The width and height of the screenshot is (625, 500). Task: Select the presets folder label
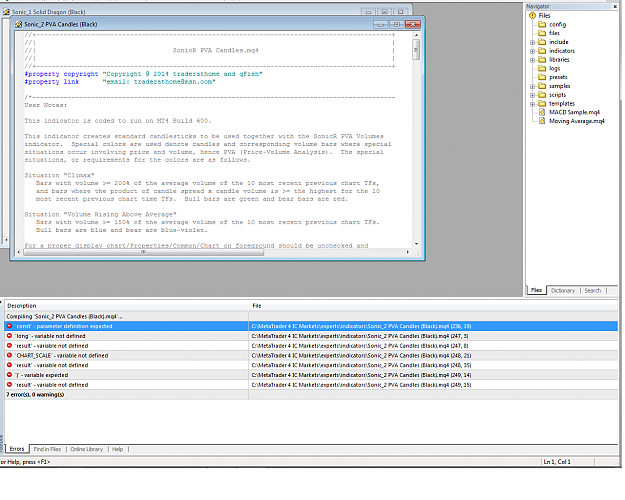click(558, 77)
